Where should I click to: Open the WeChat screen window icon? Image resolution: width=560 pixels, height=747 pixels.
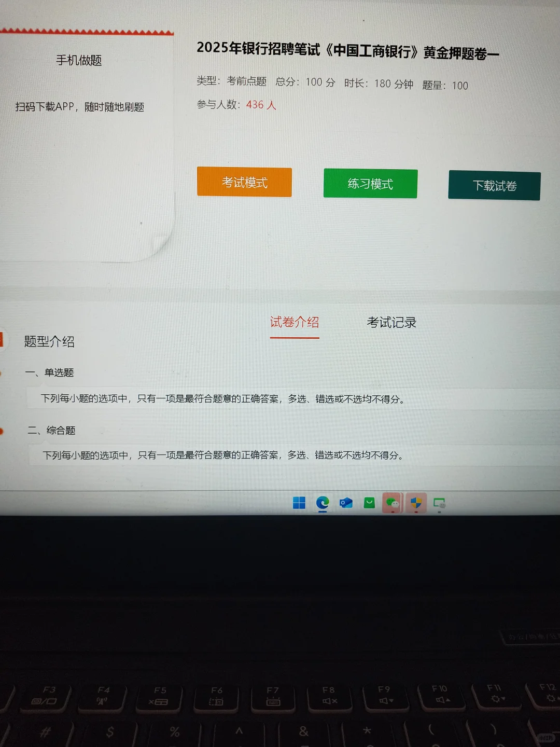pos(439,503)
